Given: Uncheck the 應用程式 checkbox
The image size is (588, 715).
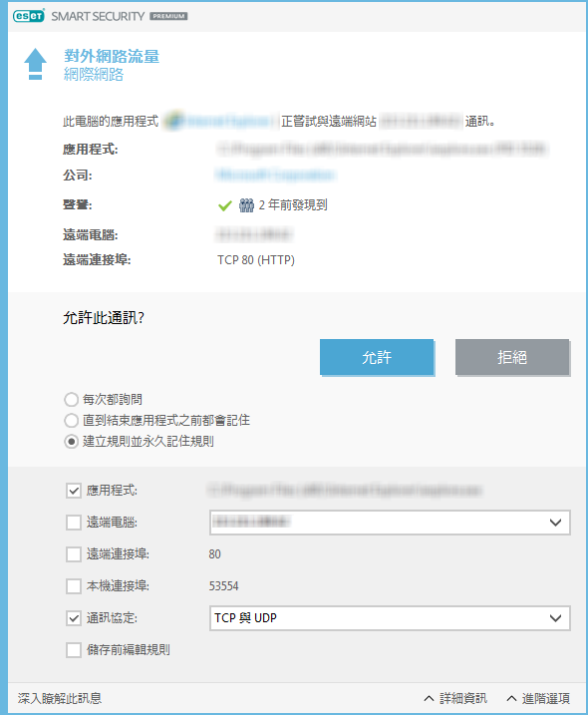Looking at the screenshot, I should [74, 491].
